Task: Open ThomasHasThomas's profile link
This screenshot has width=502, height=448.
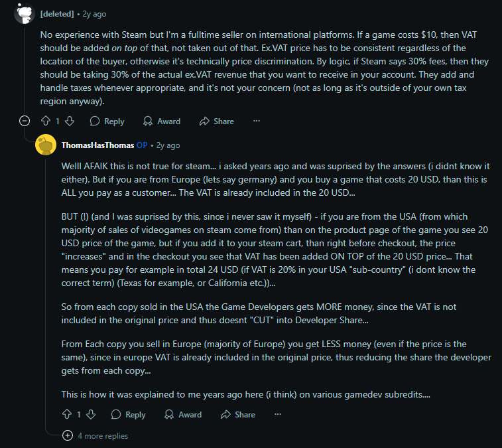Action: pyautogui.click(x=97, y=145)
